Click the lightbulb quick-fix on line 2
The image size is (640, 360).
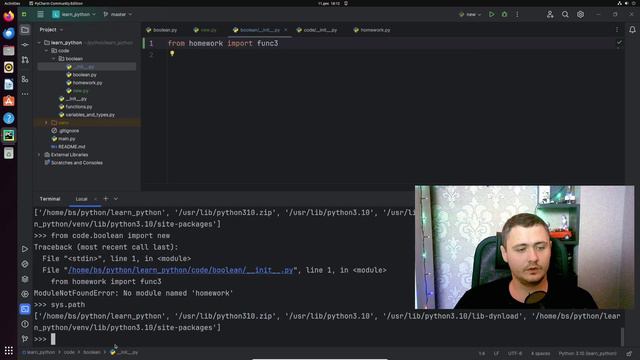(172, 53)
